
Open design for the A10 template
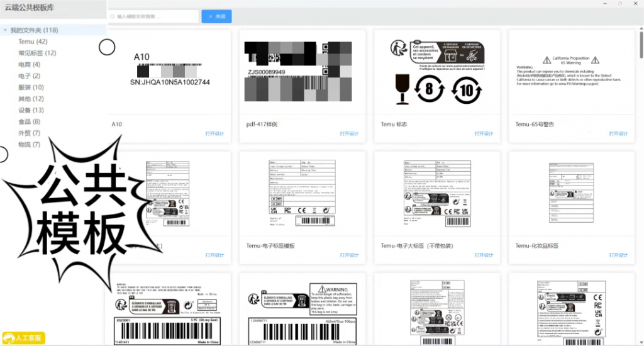[215, 133]
